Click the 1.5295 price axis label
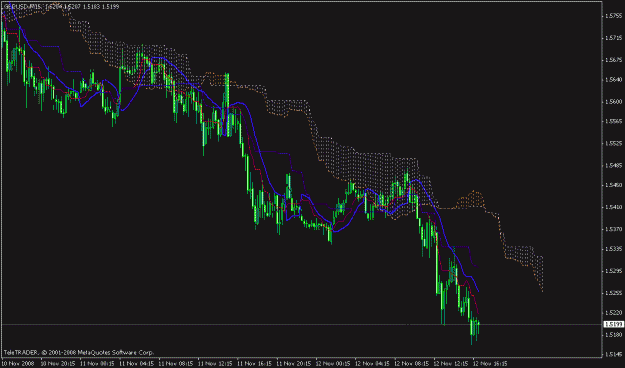The image size is (625, 368). point(614,271)
